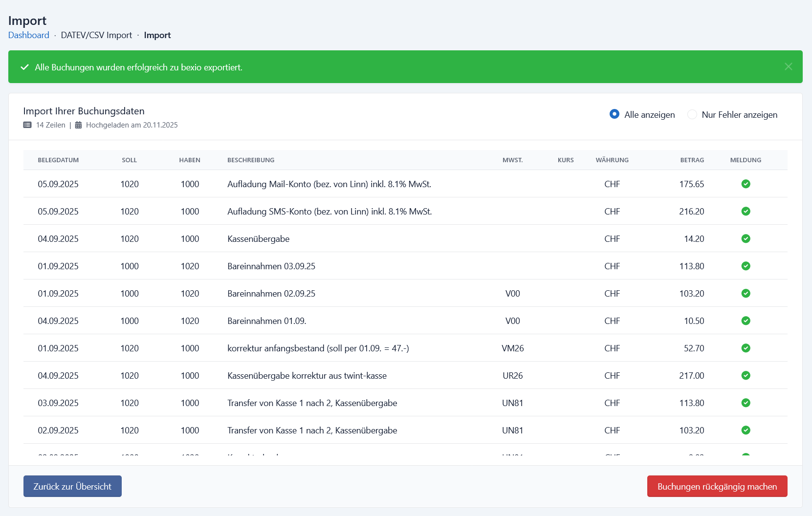Dismiss the green success notification banner
Image resolution: width=812 pixels, height=516 pixels.
788,66
